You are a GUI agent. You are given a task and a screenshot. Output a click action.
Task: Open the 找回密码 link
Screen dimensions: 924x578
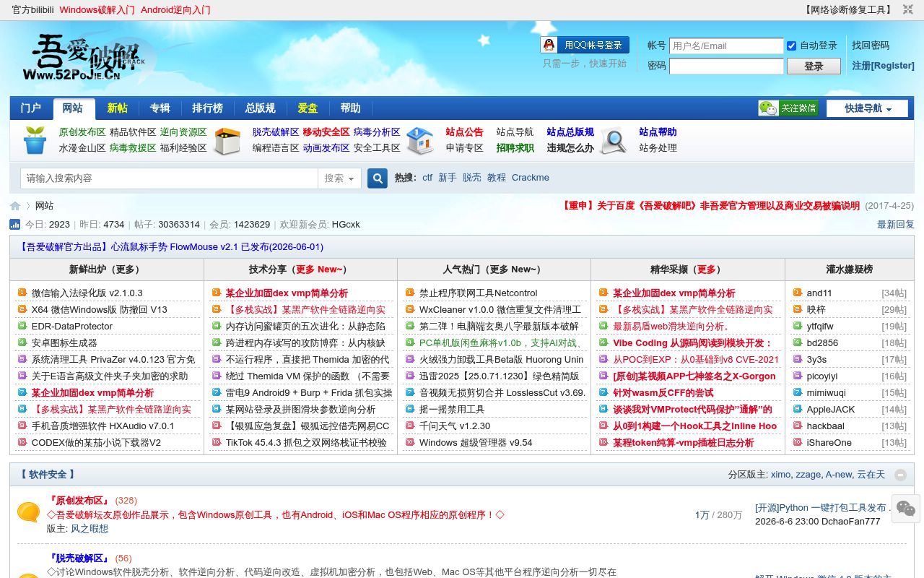click(x=871, y=46)
